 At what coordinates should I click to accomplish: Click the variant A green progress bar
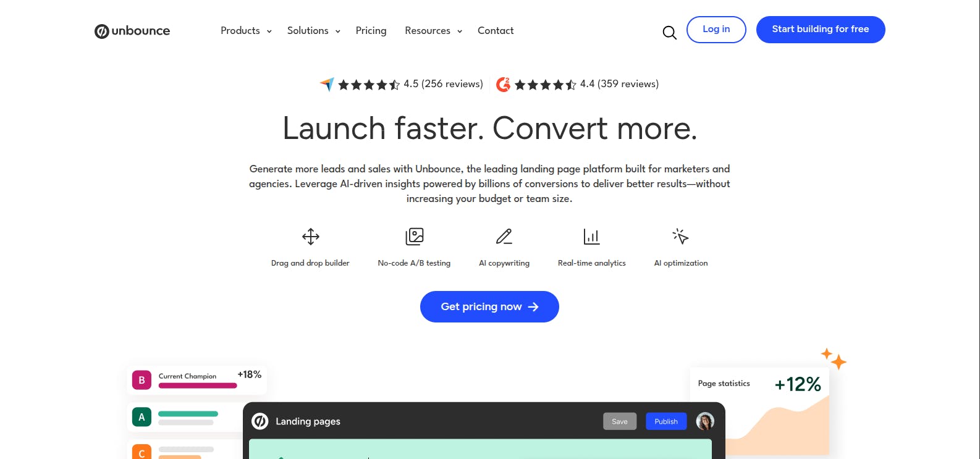(188, 414)
